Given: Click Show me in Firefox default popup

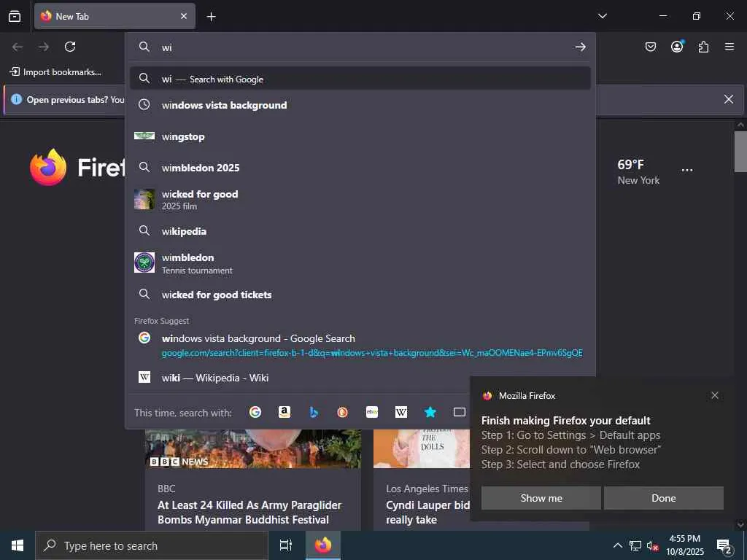Looking at the screenshot, I should (541, 498).
